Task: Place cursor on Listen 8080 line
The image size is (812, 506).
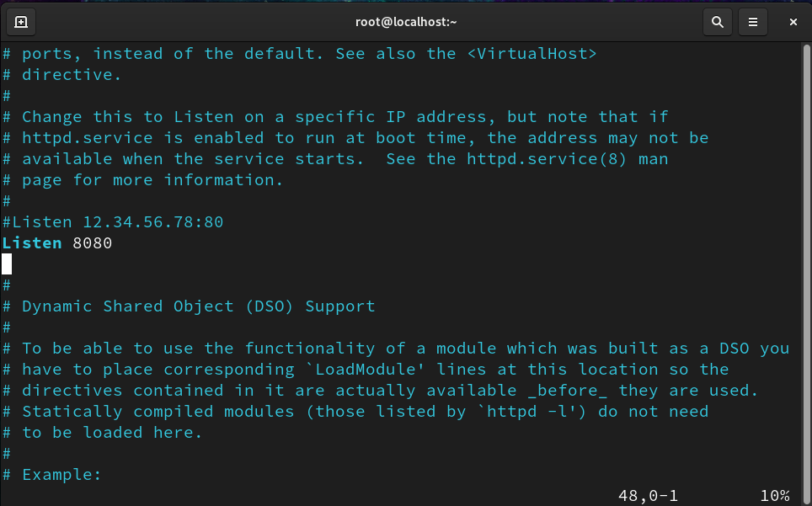Action: tap(57, 243)
